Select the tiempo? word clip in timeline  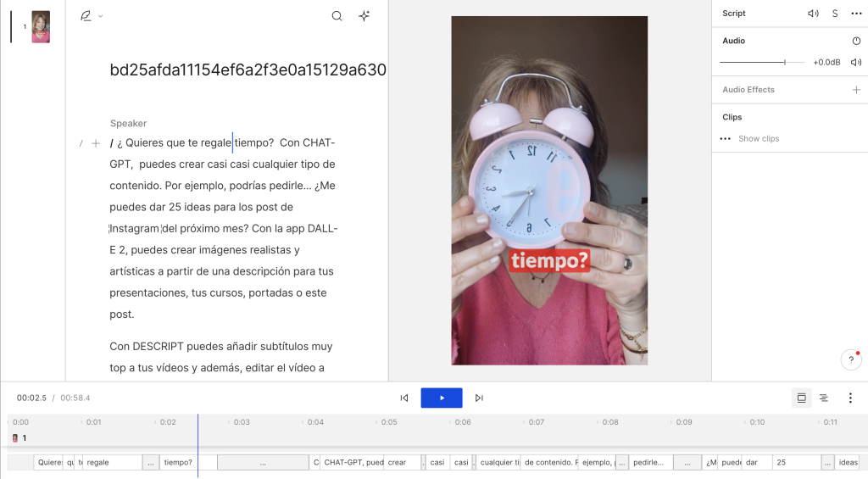pyautogui.click(x=188, y=462)
